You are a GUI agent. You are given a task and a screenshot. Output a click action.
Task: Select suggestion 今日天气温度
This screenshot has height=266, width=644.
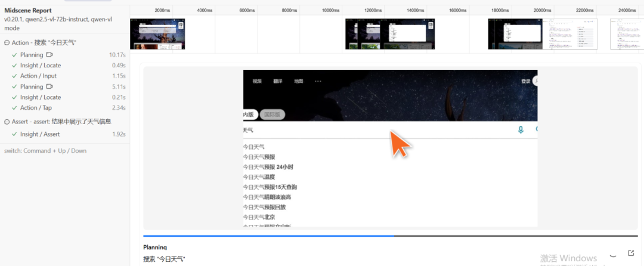(x=259, y=177)
